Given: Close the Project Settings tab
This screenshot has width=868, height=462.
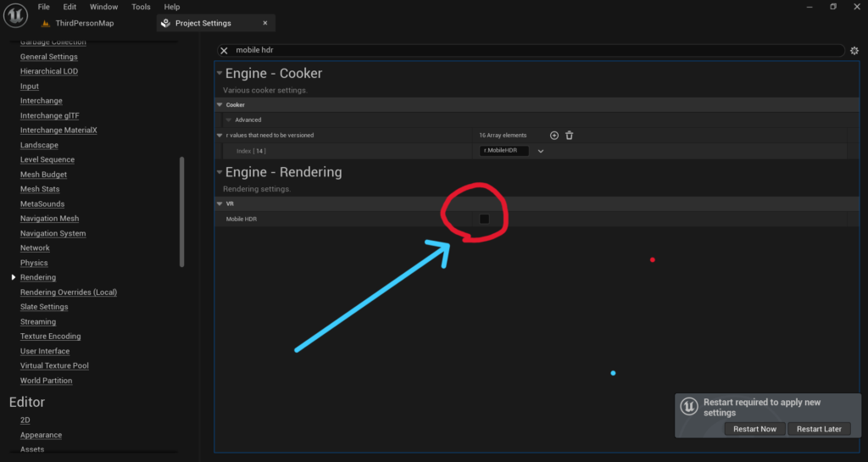Looking at the screenshot, I should tap(265, 23).
